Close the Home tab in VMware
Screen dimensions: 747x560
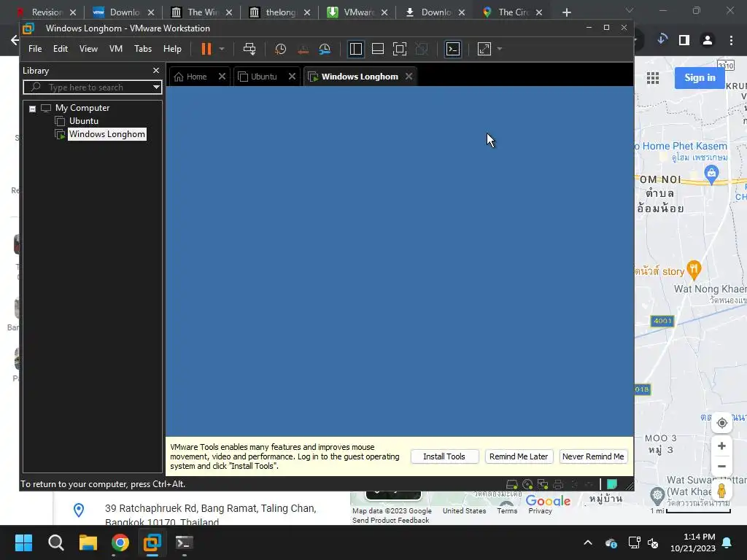click(x=222, y=76)
